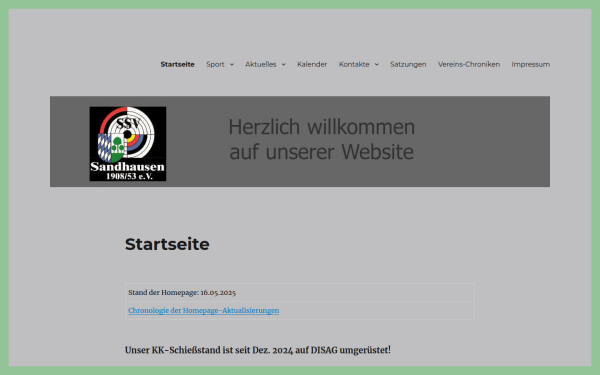Expand the Aktuelles submenu chevron

click(x=284, y=65)
